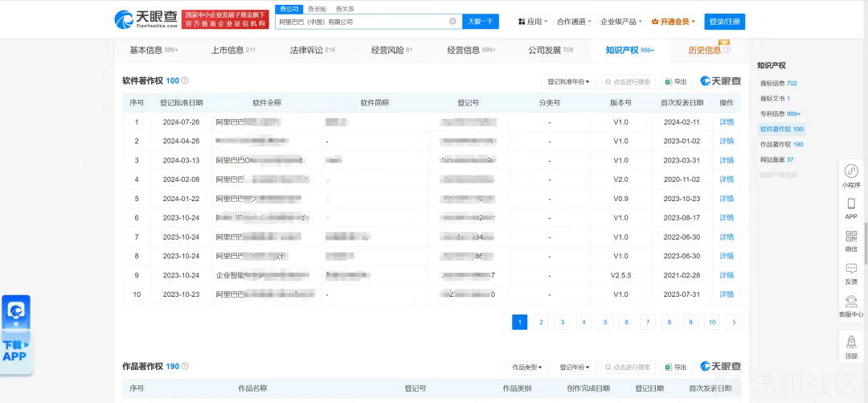Jump to 作品著作权 190 in side navigation
This screenshot has width=868, height=403.
(782, 144)
